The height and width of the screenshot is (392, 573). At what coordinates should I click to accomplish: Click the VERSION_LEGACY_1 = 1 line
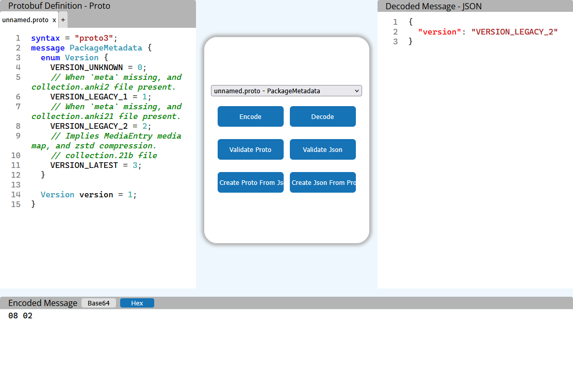[x=101, y=97]
